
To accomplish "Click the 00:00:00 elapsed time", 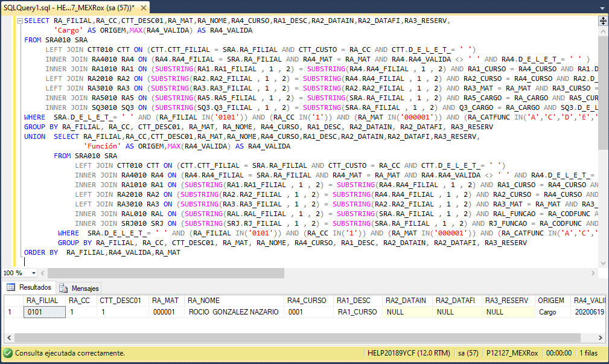I will [558, 353].
